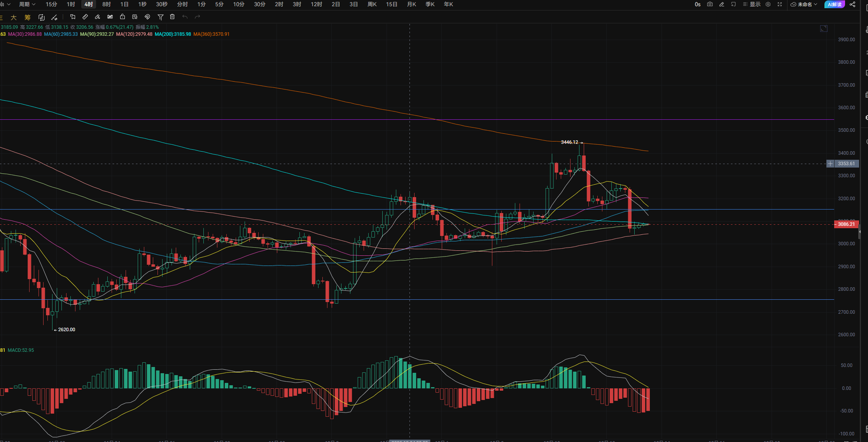This screenshot has height=442, width=868.
Task: Select the 15分 timeframe tab
Action: (51, 4)
